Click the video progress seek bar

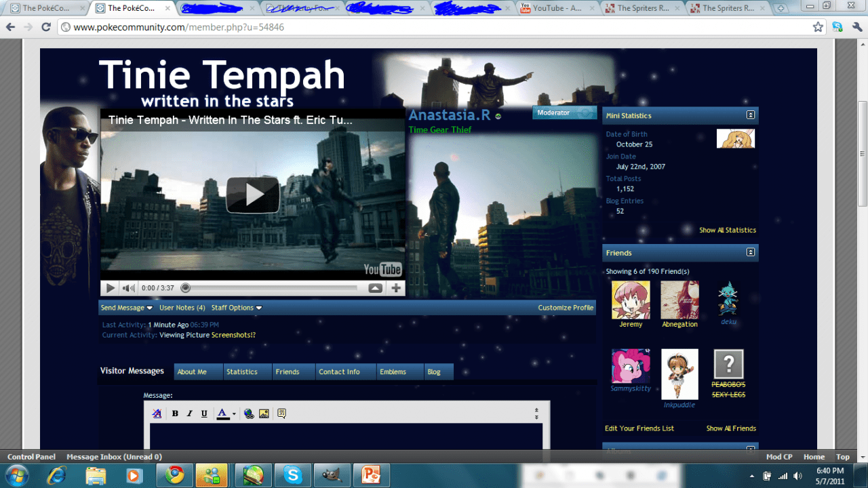271,288
